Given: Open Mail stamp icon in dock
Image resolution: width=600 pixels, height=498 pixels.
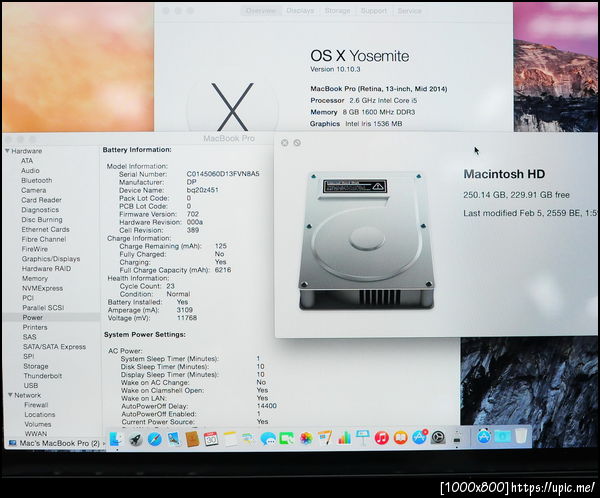Looking at the screenshot, I should click(x=174, y=439).
